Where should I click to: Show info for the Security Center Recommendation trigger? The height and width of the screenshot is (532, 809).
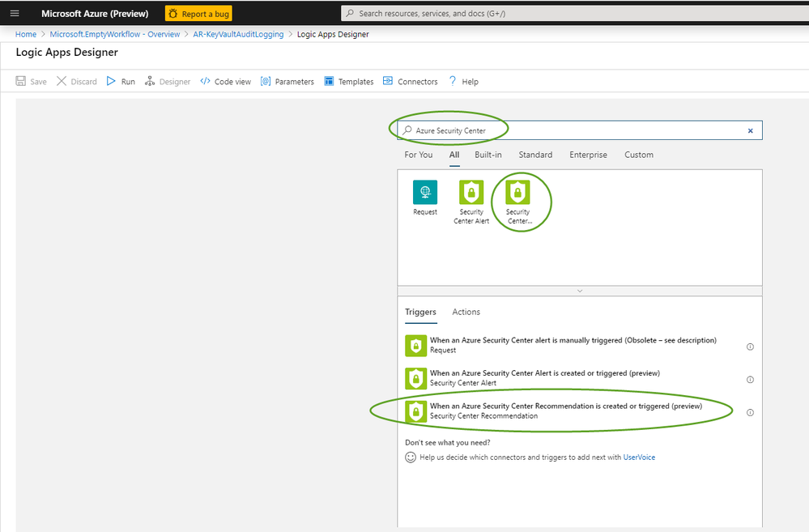[x=750, y=412]
